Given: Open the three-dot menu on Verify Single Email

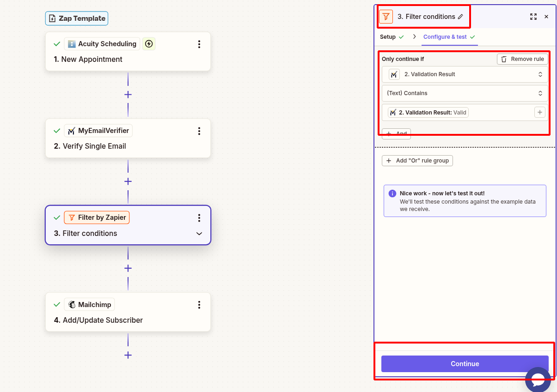Looking at the screenshot, I should click(199, 131).
